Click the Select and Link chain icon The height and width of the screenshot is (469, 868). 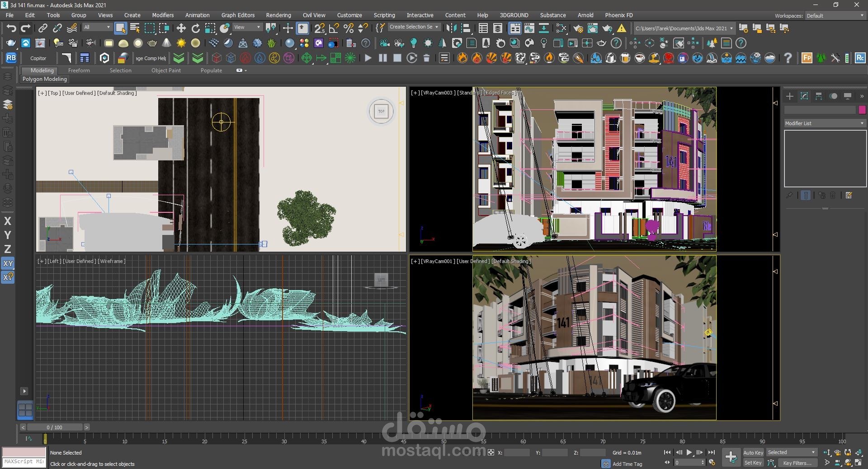(x=42, y=28)
